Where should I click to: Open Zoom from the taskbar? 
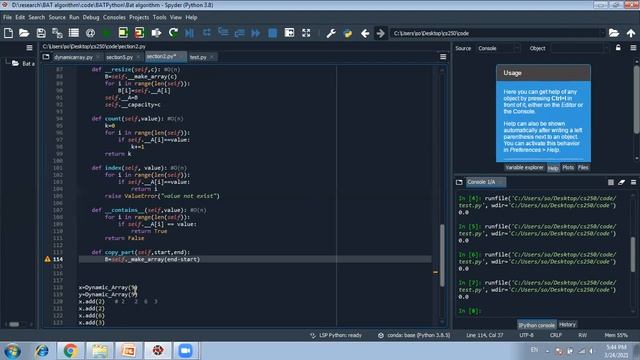[x=185, y=351]
